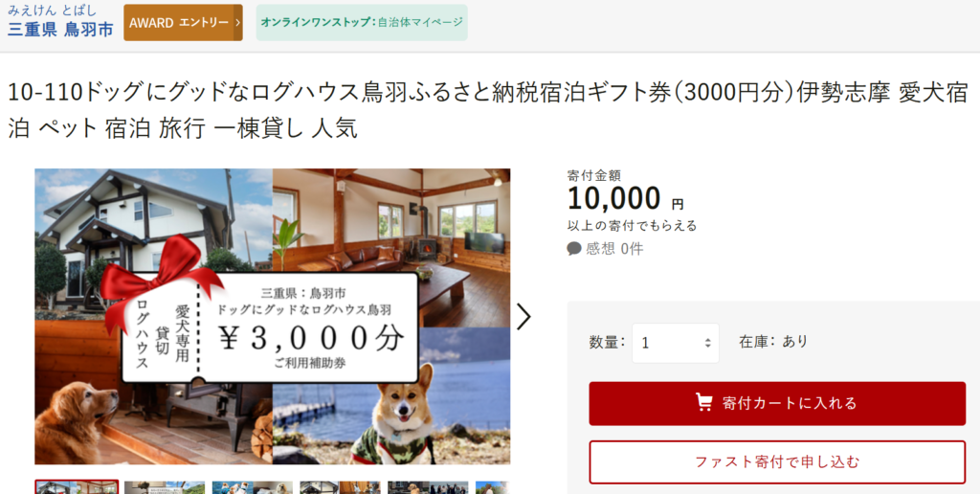The image size is (980, 494).
Task: Click the product title starting with 10-110ドッグにグッド
Action: pos(487,111)
